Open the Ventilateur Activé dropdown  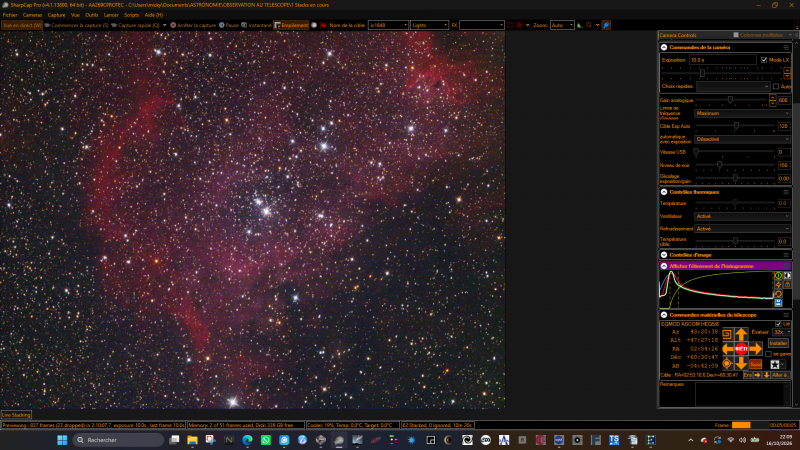click(x=742, y=216)
